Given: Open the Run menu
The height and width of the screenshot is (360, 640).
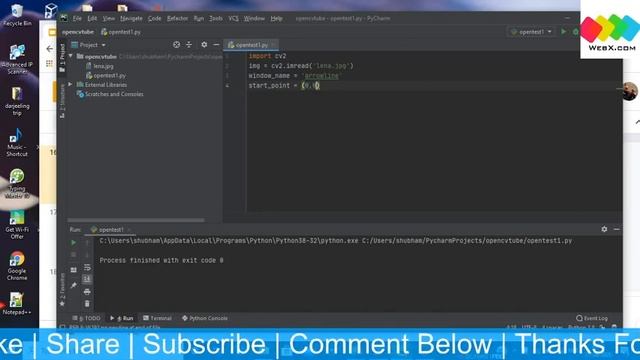Looking at the screenshot, I should point(198,18).
